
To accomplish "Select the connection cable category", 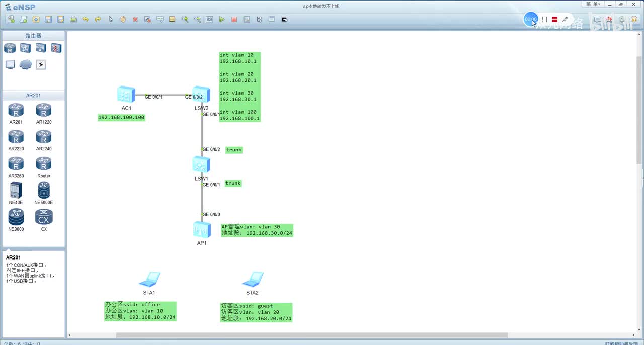I will (x=41, y=64).
